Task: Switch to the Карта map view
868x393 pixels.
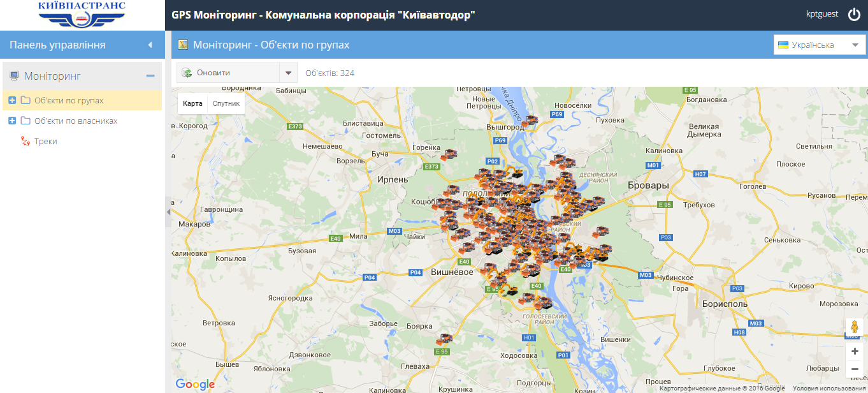Action: click(x=192, y=103)
